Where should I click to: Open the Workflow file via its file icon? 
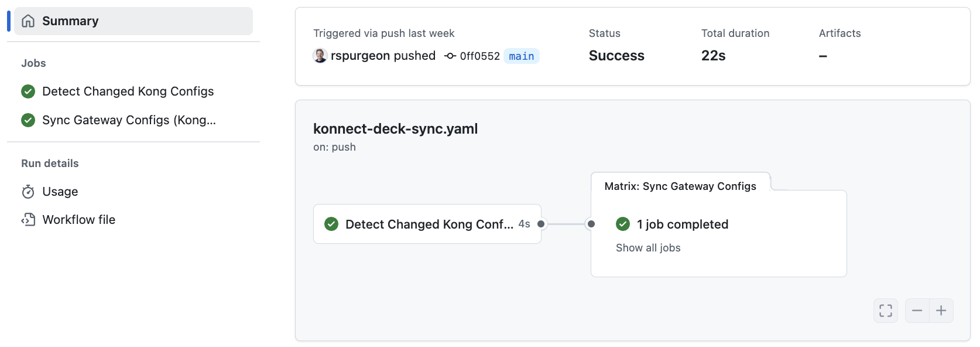click(28, 219)
